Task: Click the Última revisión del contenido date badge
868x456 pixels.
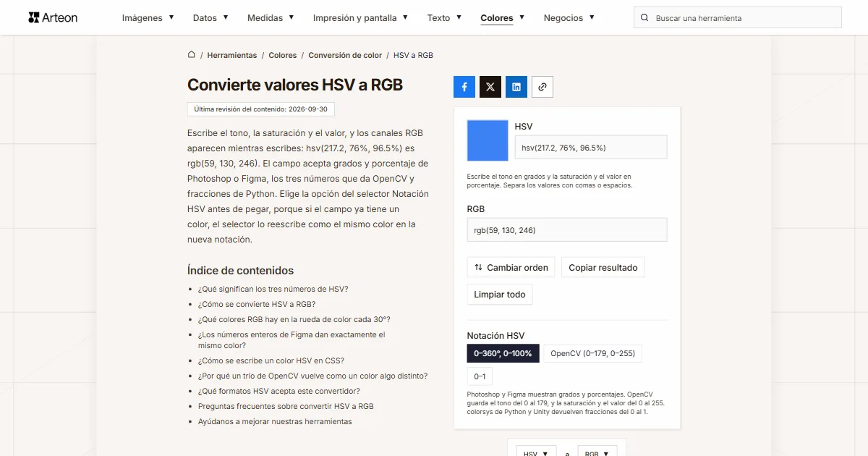Action: (261, 109)
